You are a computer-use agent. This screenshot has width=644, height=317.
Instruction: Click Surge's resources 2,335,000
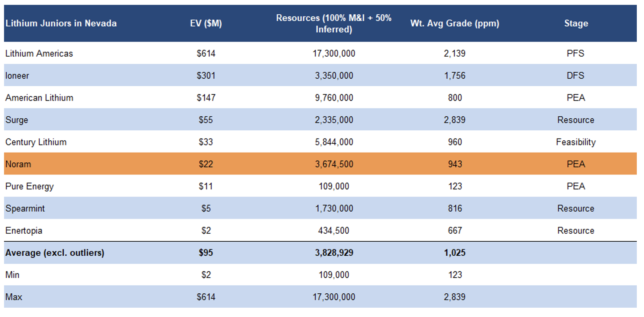[334, 120]
